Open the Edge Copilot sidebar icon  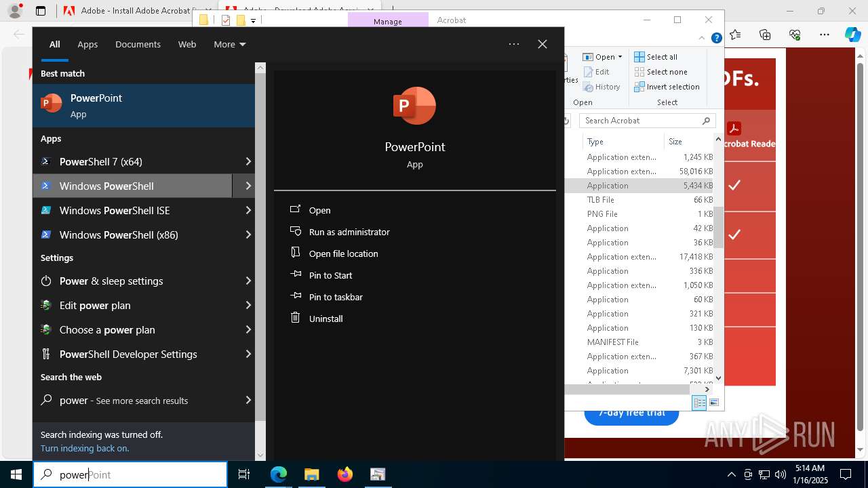(852, 35)
